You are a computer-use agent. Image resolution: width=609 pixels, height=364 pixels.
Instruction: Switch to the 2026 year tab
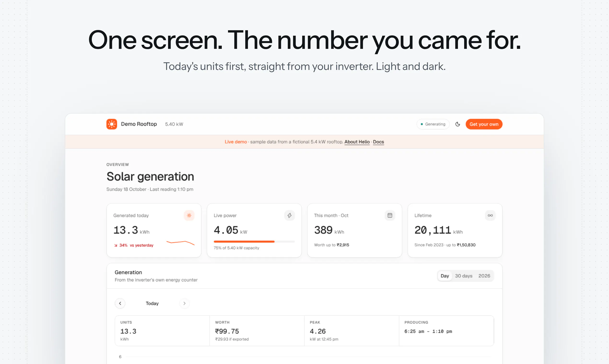(484, 276)
